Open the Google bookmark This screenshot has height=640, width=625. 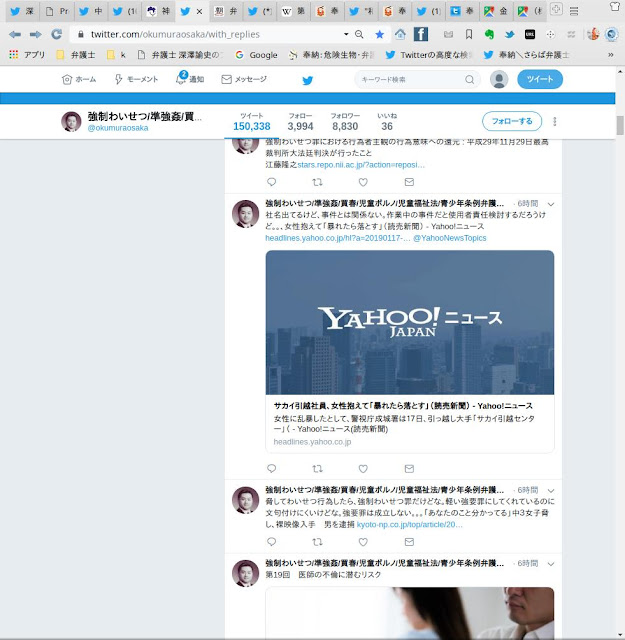coord(257,55)
